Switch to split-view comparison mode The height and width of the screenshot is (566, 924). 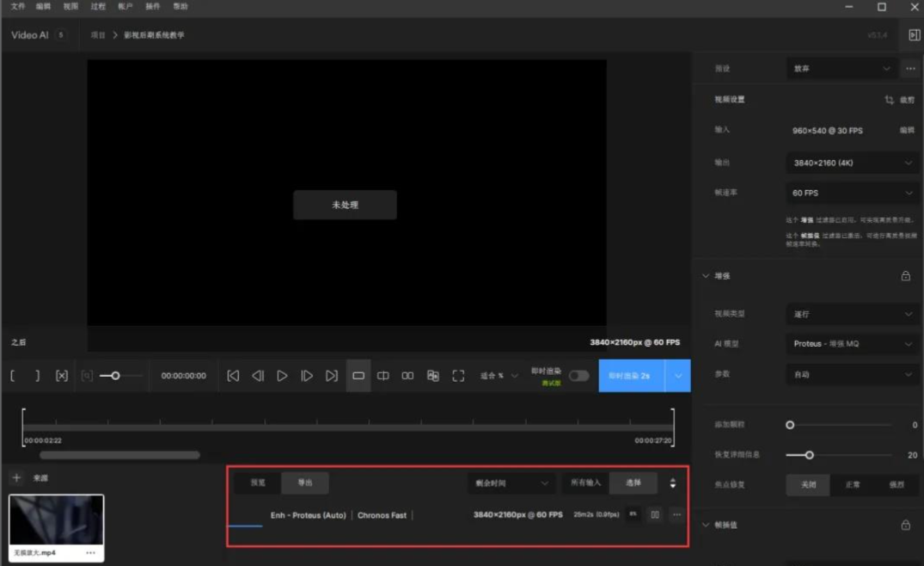tap(383, 376)
